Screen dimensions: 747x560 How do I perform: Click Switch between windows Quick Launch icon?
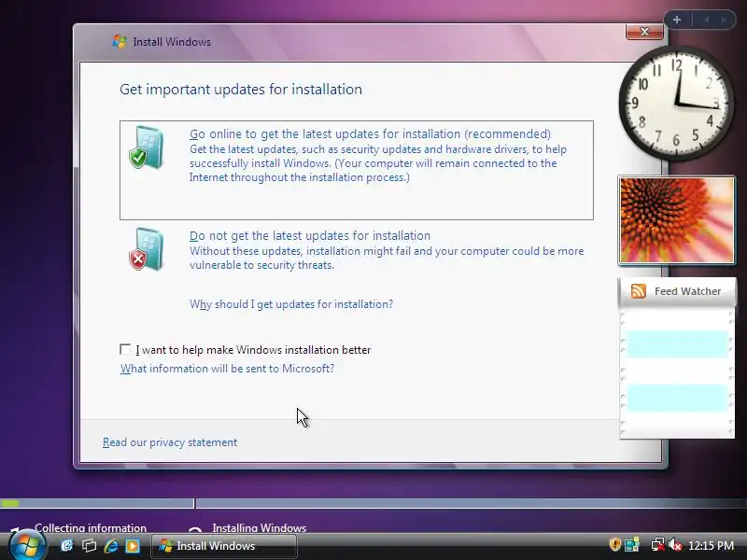coord(89,545)
